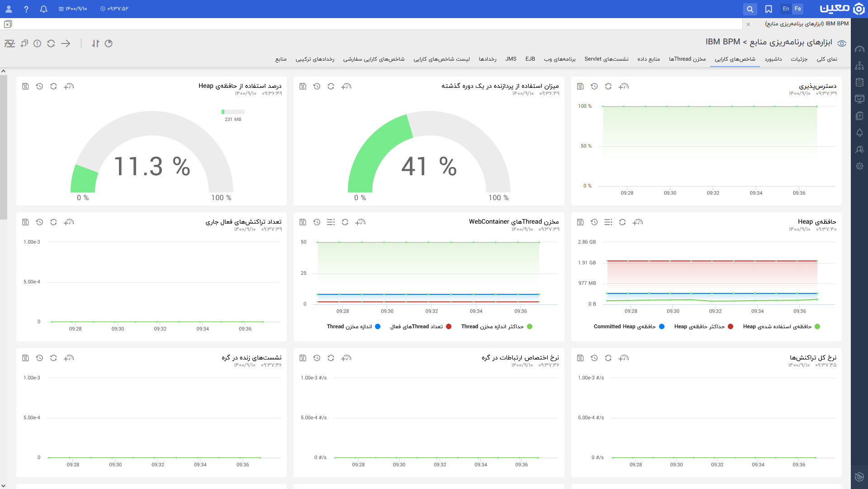Click the trend chart toolbar icon
This screenshot has width=868, height=489.
pos(9,43)
